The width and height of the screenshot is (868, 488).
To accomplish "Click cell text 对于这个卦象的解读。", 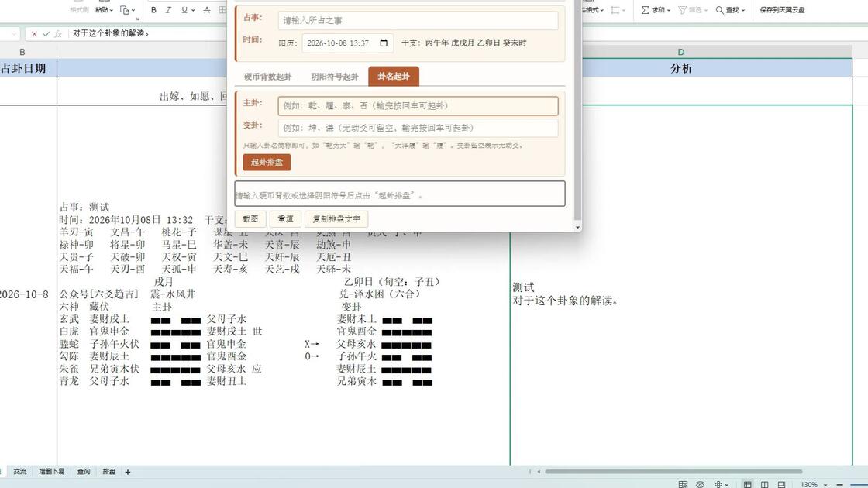I will (x=565, y=301).
